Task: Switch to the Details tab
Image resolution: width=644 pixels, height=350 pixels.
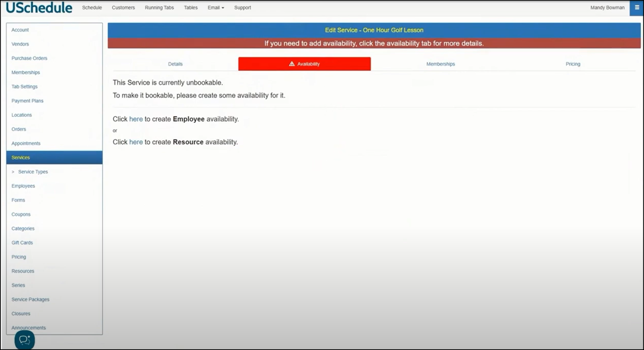Action: [x=175, y=64]
